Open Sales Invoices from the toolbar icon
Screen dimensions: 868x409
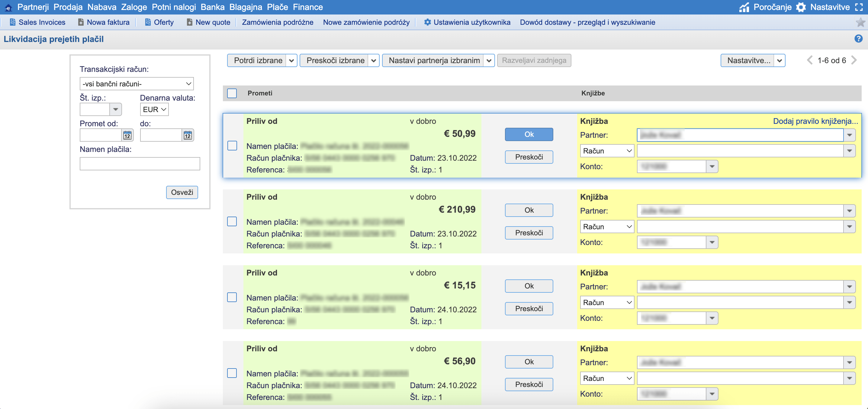pos(13,22)
